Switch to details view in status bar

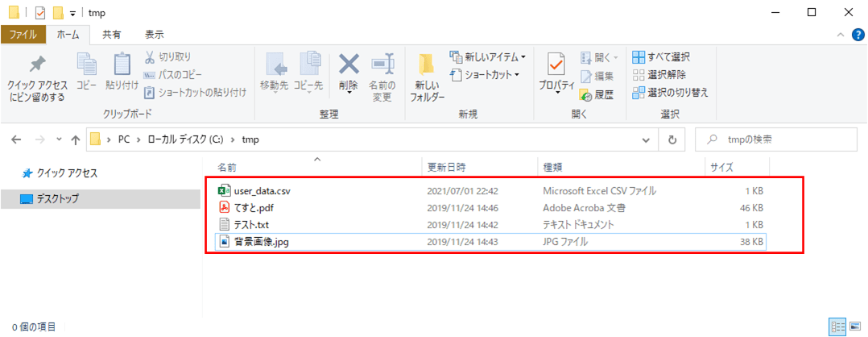tap(837, 327)
